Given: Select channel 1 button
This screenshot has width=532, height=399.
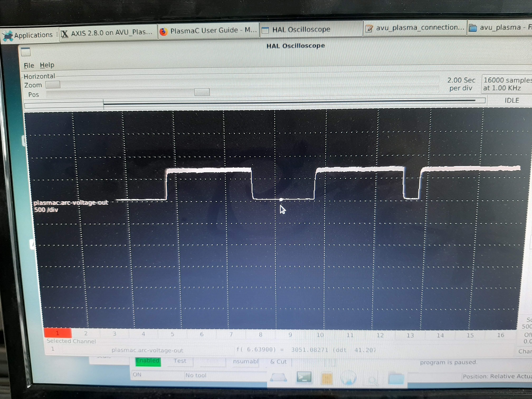Looking at the screenshot, I should [58, 333].
